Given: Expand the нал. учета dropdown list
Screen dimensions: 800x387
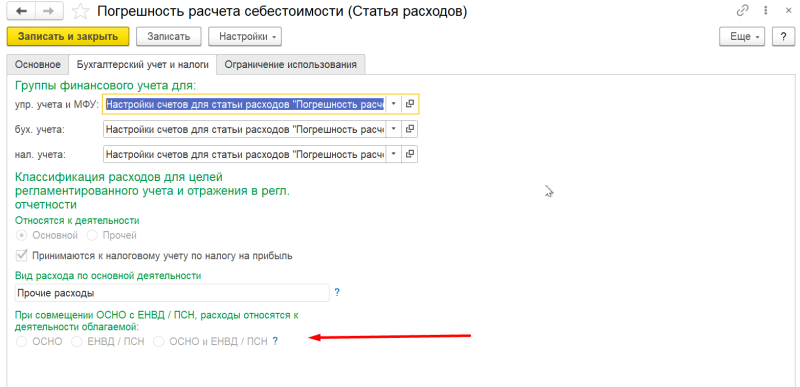Looking at the screenshot, I should pos(393,153).
